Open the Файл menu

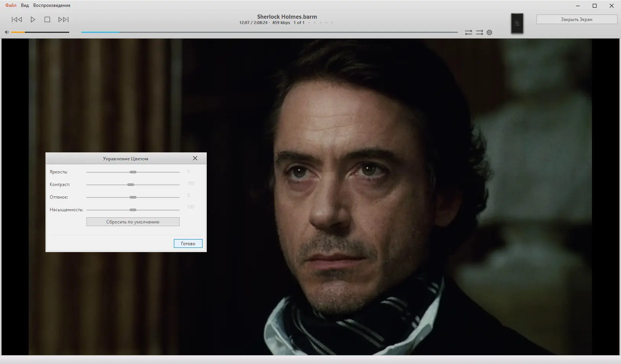[11, 5]
